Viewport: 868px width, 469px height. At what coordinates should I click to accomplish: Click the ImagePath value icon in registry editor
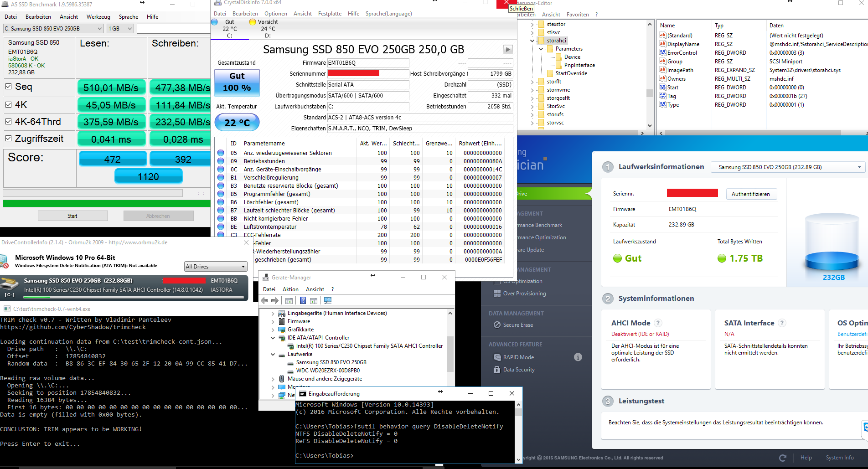[x=663, y=70]
